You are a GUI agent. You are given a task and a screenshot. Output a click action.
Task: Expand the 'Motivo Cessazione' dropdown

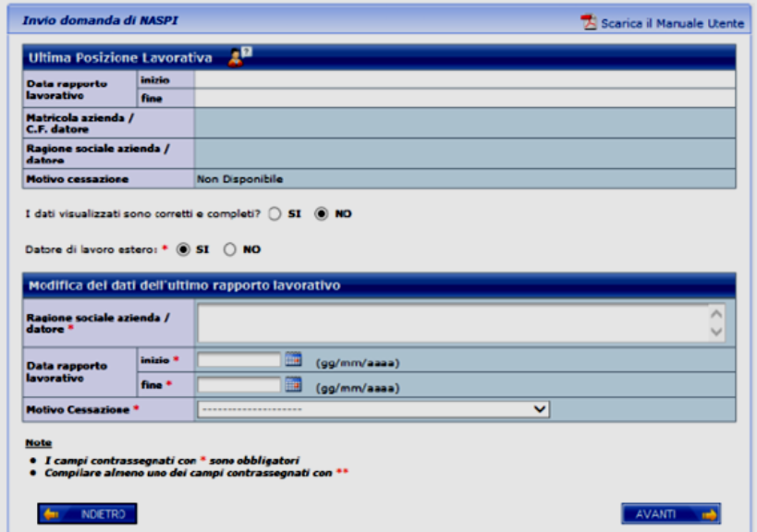point(373,409)
